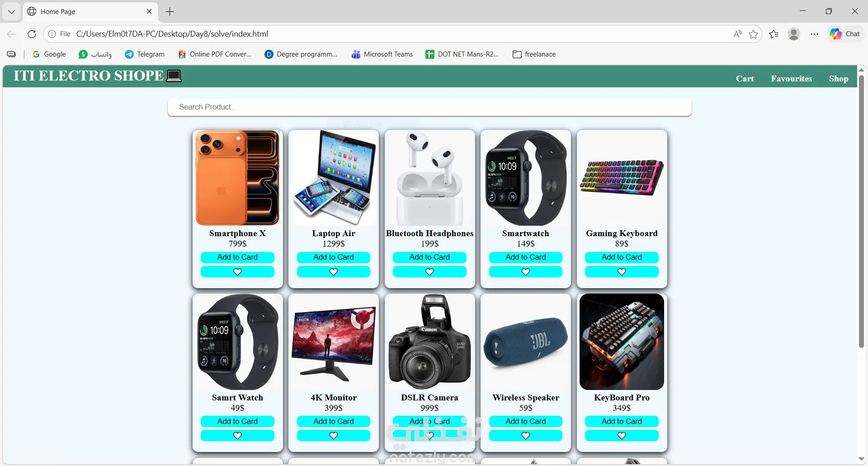Open the واتساب bookmark
The width and height of the screenshot is (868, 466).
(95, 54)
